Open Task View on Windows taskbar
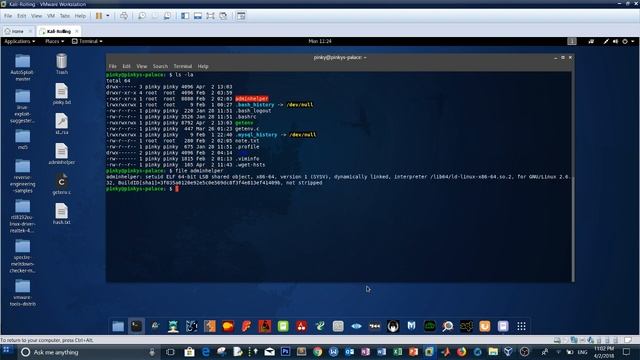The height and width of the screenshot is (360, 640). 170,352
